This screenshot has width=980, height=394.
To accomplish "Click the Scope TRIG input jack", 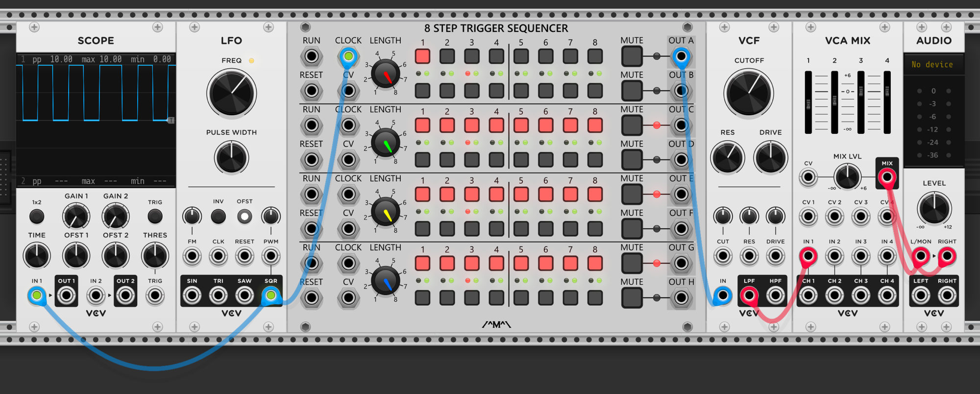I will tap(155, 295).
